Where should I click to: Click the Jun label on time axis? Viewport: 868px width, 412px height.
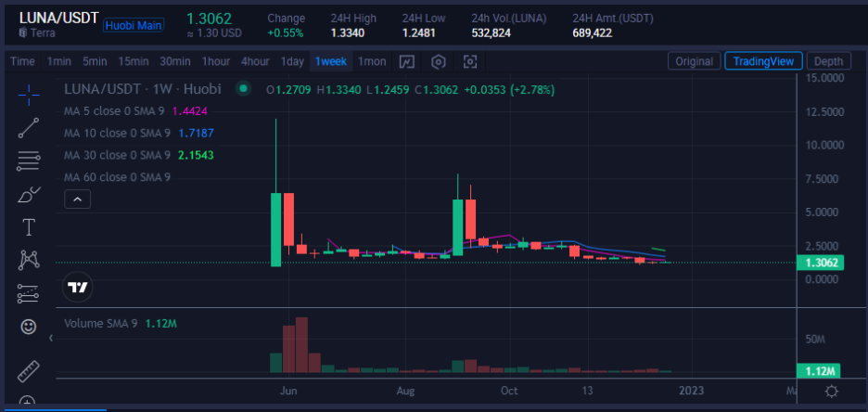click(288, 391)
